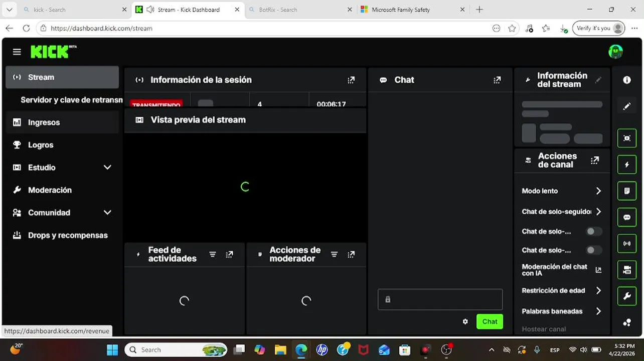Open Servidor y clave de retransmisión
This screenshot has height=361, width=644.
click(x=72, y=100)
